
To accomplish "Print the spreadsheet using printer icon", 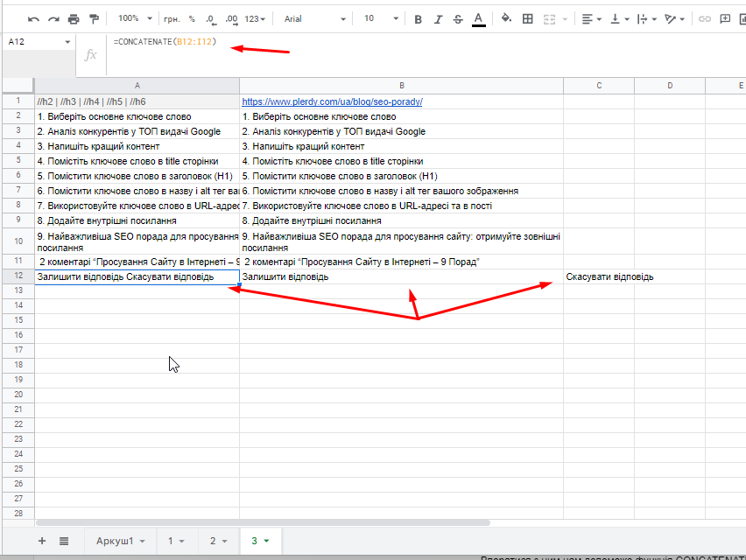I will (x=74, y=18).
